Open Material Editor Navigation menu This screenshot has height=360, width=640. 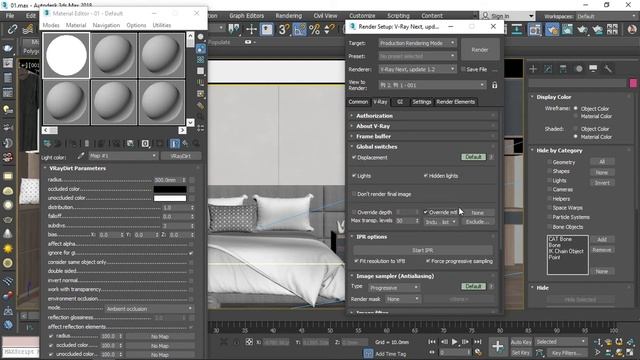pyautogui.click(x=106, y=25)
